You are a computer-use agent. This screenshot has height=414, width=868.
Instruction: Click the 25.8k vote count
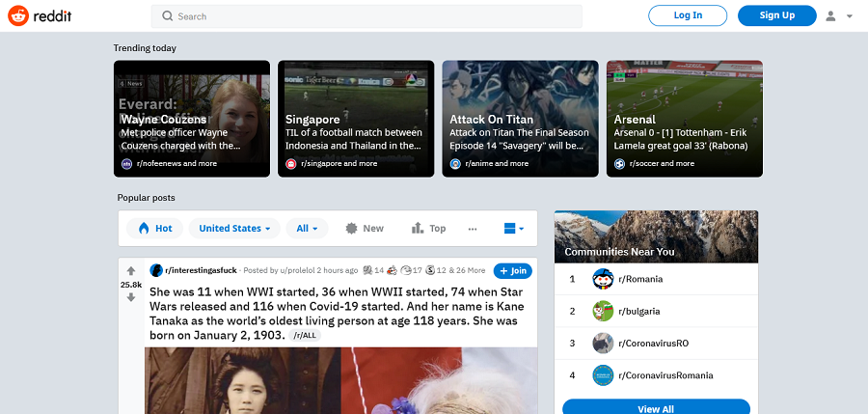[131, 285]
